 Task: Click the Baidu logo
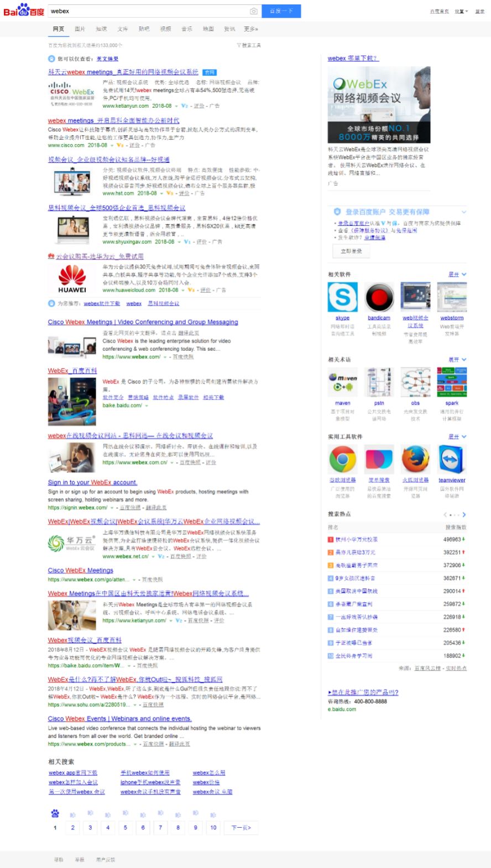[24, 10]
